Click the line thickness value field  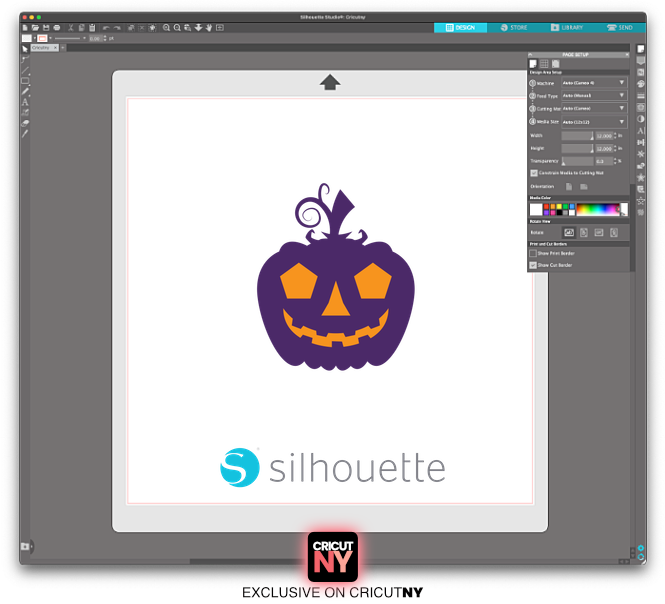tap(95, 38)
